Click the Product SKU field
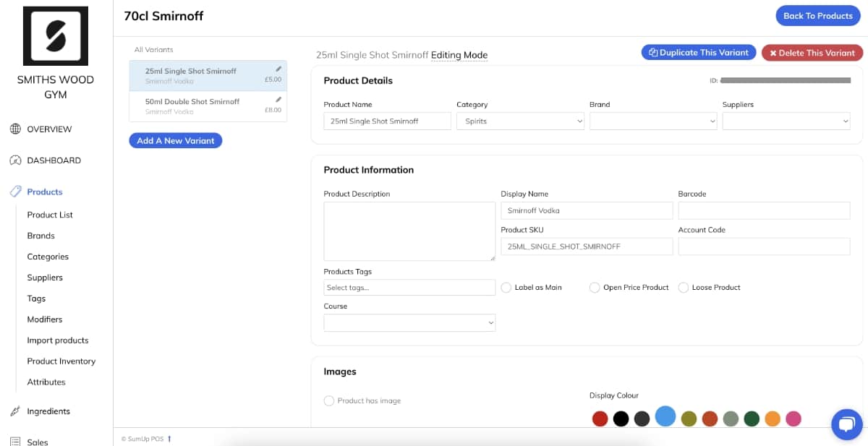 coord(587,246)
